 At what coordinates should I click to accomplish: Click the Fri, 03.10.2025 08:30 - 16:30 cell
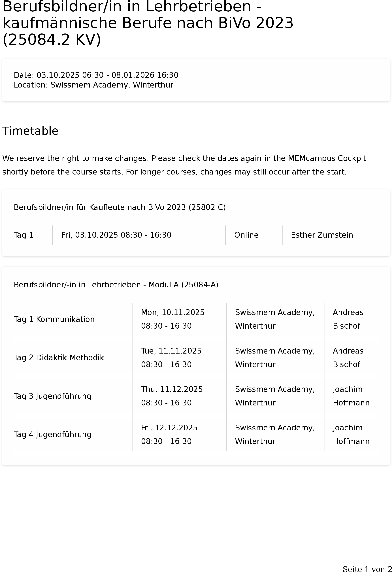pos(116,235)
